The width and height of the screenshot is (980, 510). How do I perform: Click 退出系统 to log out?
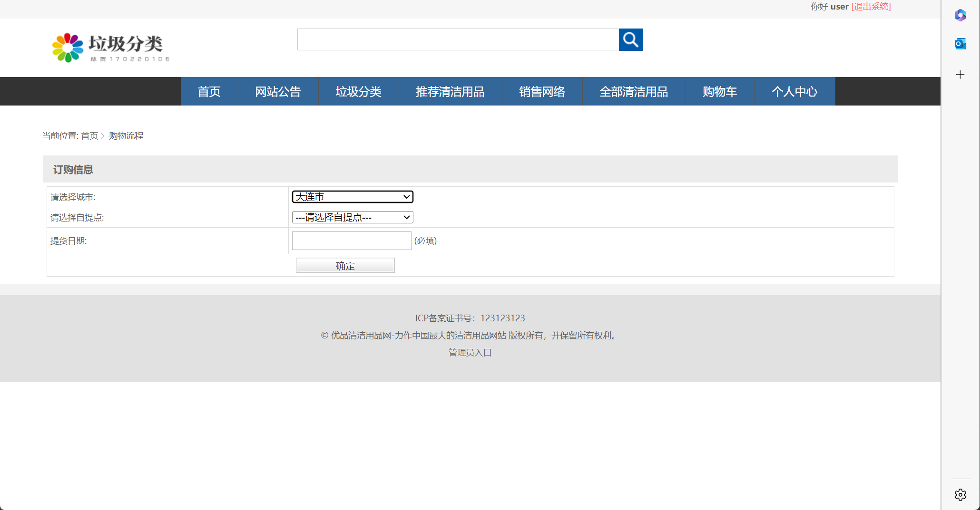[x=871, y=6]
